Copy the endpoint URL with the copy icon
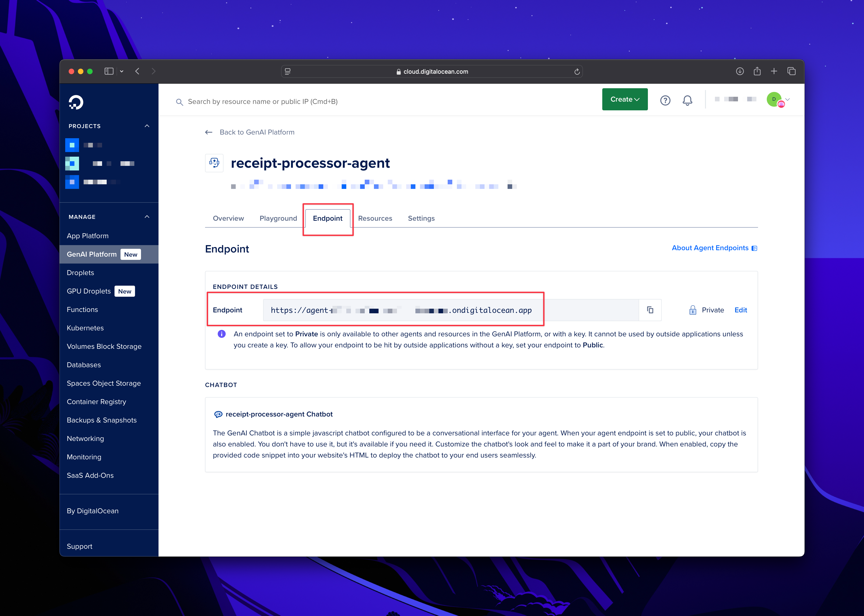Image resolution: width=864 pixels, height=616 pixels. 650,310
